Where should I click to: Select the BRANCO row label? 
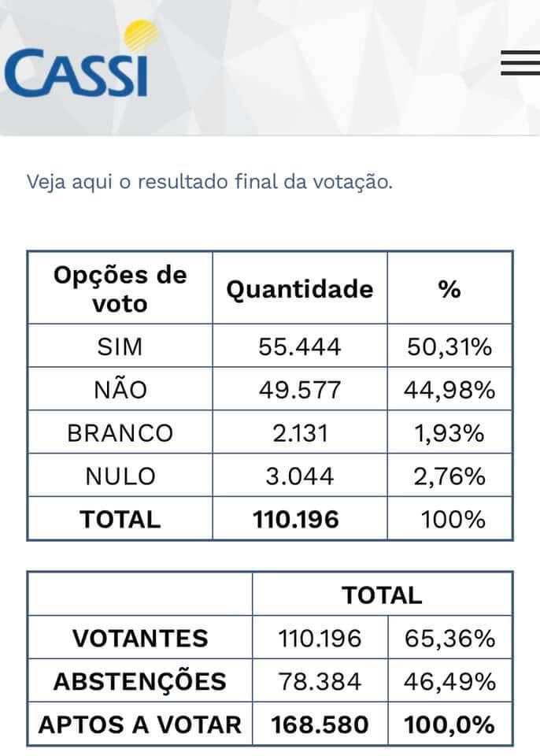[120, 432]
